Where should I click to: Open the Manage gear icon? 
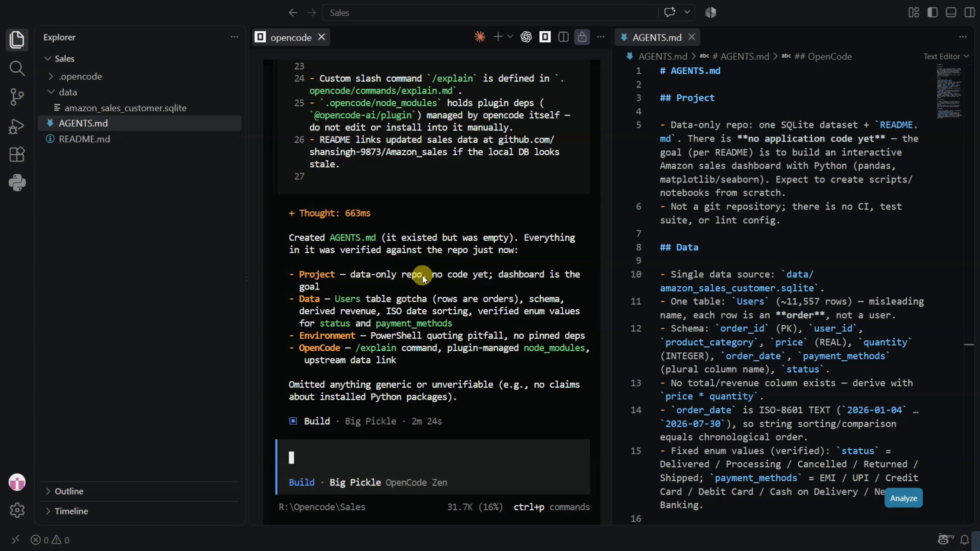point(17,510)
